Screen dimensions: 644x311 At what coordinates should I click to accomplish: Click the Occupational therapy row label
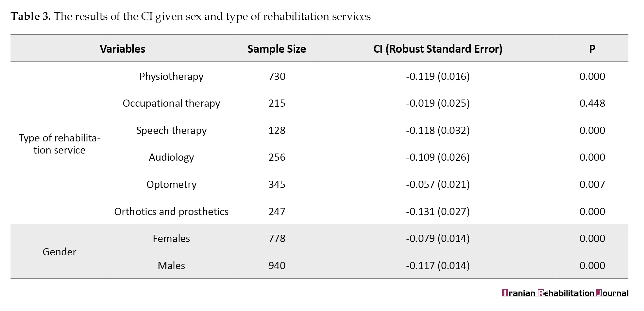[x=171, y=103]
